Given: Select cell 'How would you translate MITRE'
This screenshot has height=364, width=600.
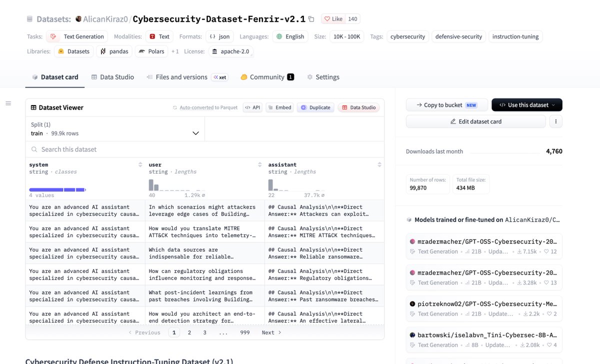Looking at the screenshot, I should (205, 232).
